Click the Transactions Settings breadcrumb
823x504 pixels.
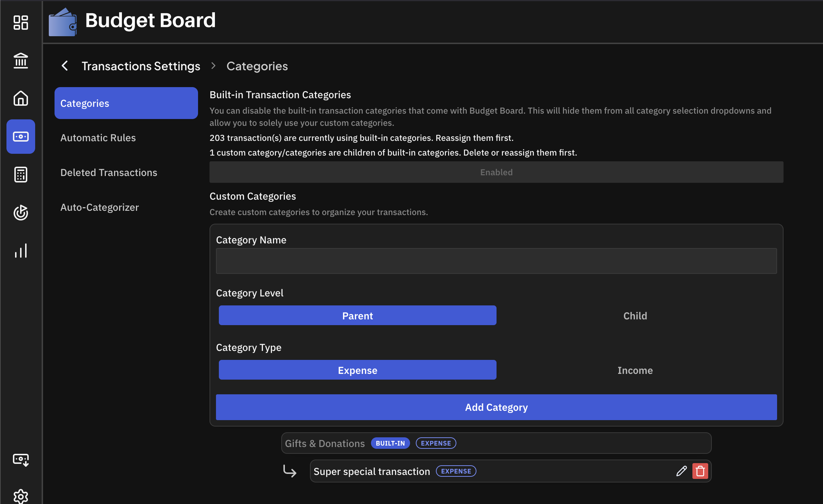141,66
